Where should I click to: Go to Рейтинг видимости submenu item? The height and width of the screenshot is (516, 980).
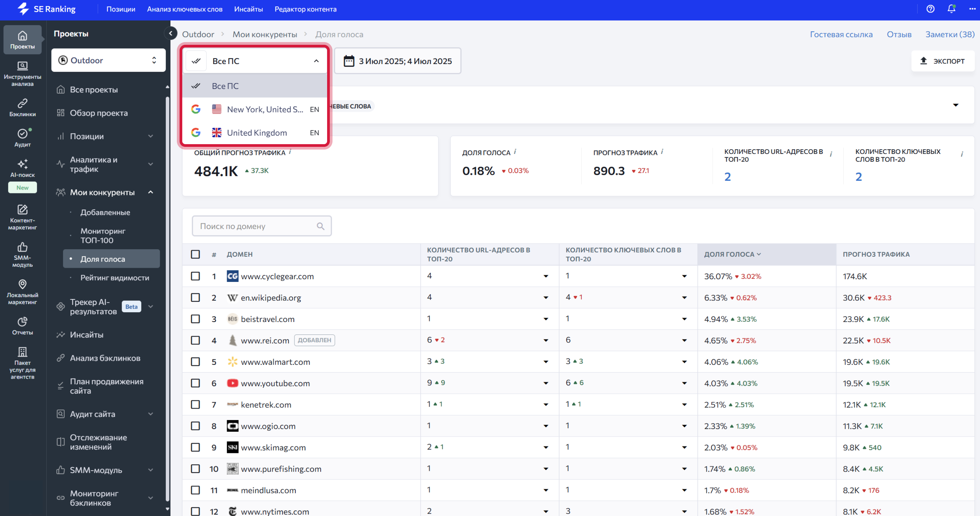115,278
